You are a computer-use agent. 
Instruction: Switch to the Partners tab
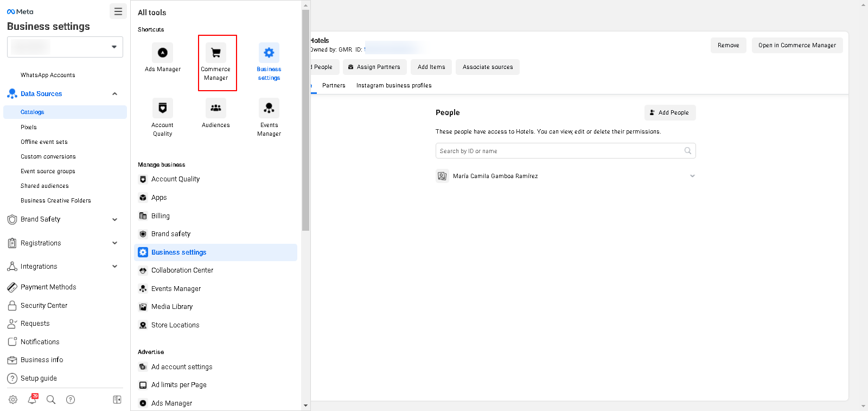click(x=334, y=86)
